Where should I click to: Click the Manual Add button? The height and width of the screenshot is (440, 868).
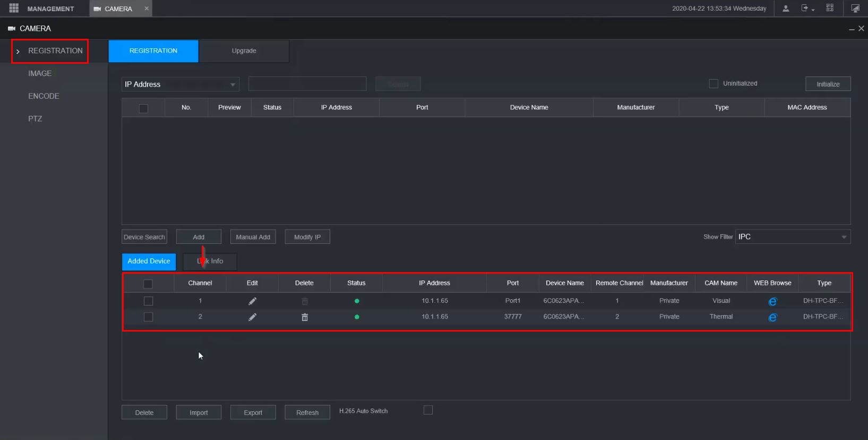click(253, 237)
